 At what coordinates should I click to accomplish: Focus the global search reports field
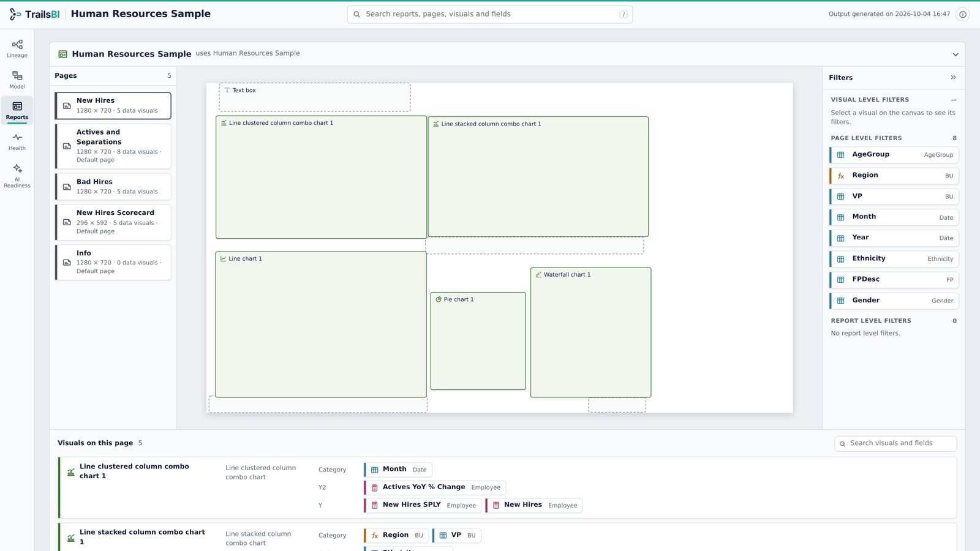490,14
